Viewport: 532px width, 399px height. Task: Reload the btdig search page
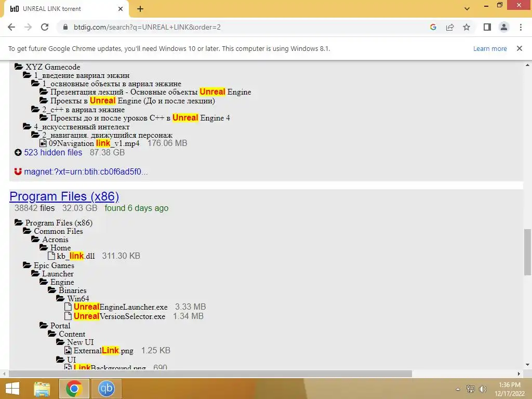click(x=45, y=27)
